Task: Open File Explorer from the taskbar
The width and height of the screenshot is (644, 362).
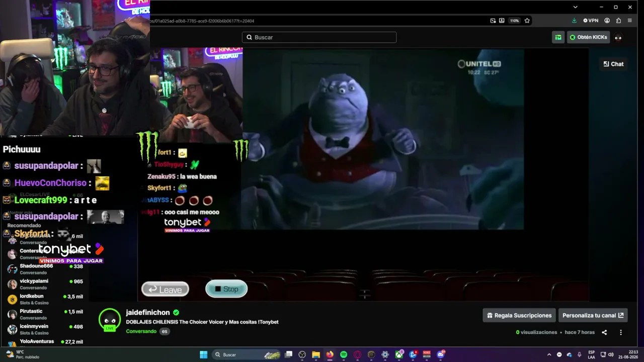Action: point(316,354)
